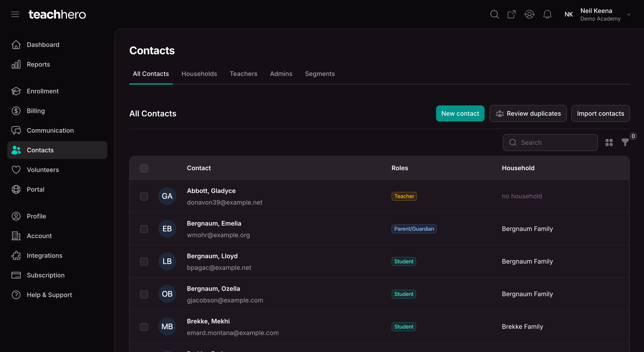This screenshot has width=644, height=352.
Task: Check the box for Brekke, Mekhi
Action: tap(144, 327)
